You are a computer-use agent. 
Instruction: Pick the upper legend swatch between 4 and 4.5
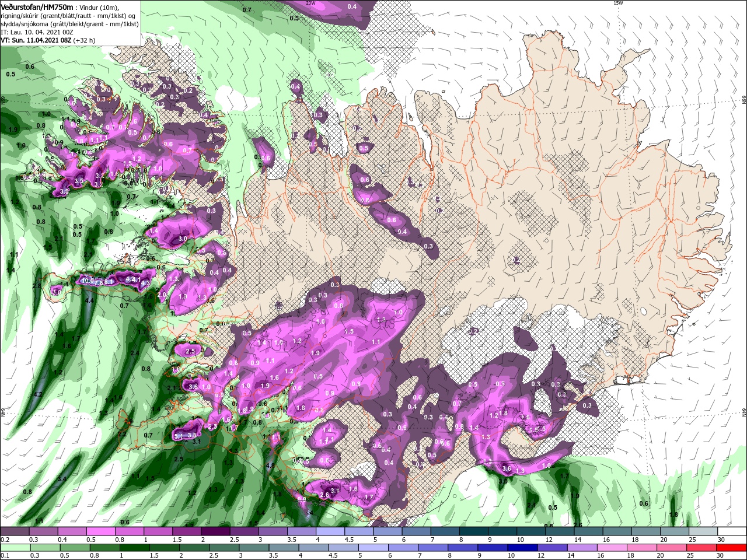coord(330,531)
